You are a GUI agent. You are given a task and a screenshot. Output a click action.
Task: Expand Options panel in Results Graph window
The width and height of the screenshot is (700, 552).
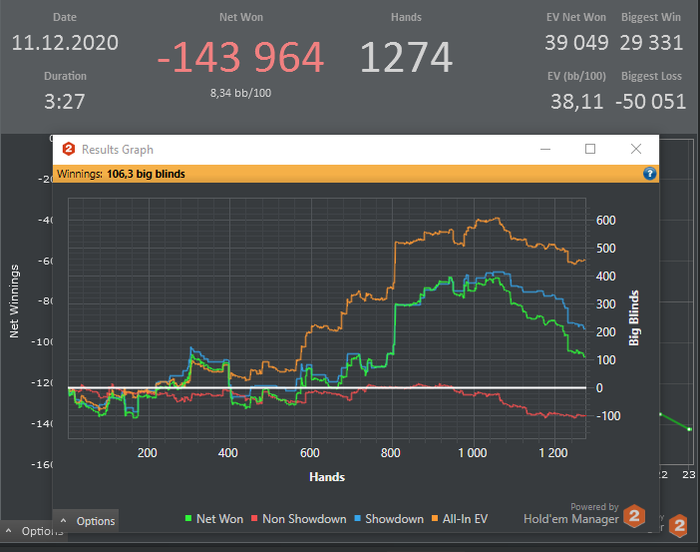[88, 521]
